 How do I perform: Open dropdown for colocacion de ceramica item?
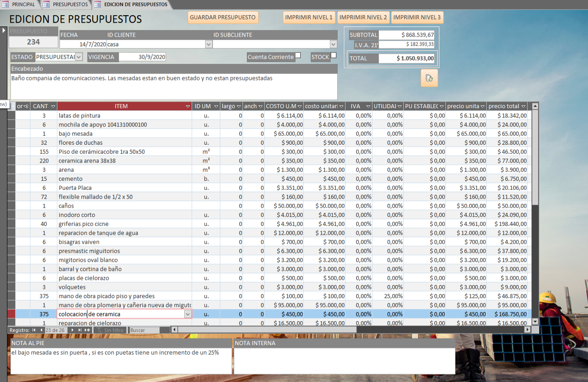[x=188, y=314]
